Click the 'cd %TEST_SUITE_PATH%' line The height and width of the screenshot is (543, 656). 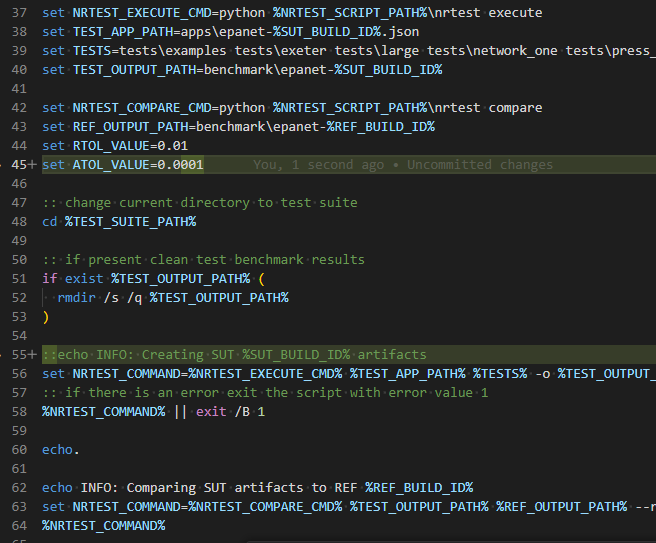coord(119,222)
